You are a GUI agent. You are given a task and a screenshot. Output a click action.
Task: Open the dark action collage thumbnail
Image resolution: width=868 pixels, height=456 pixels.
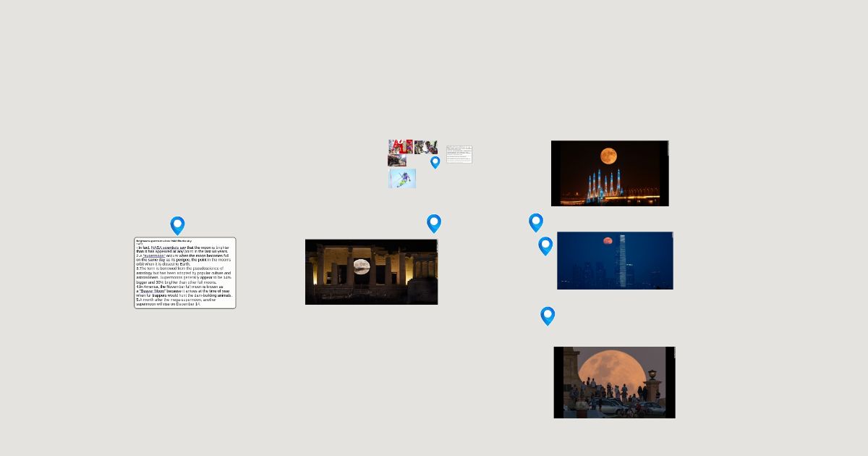click(x=426, y=147)
